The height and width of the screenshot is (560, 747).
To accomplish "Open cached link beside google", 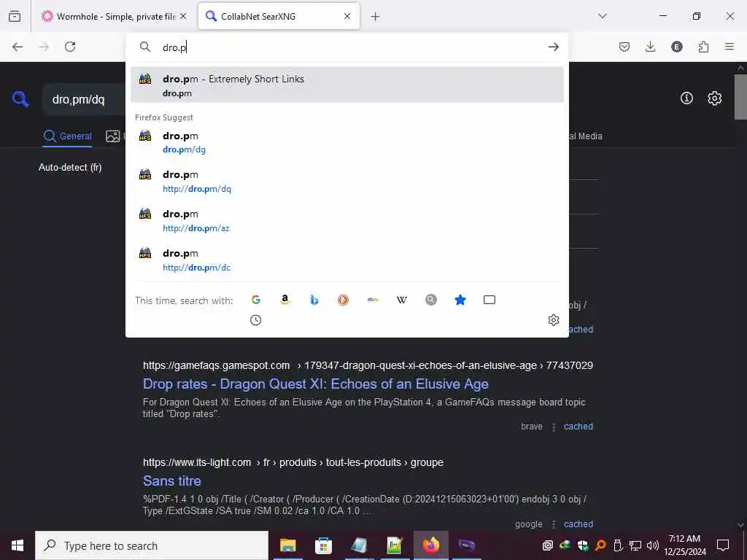I will pyautogui.click(x=578, y=524).
